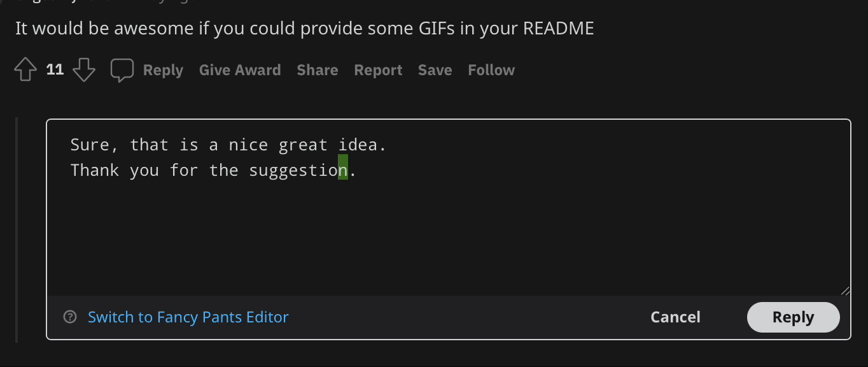Screen dimensions: 868x367
Task: Click the vote count of 11
Action: [55, 70]
